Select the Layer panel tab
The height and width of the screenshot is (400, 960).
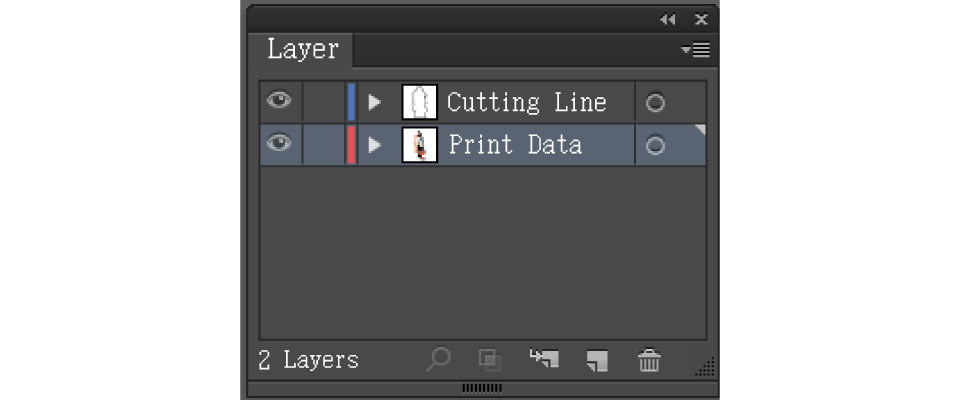pos(302,49)
